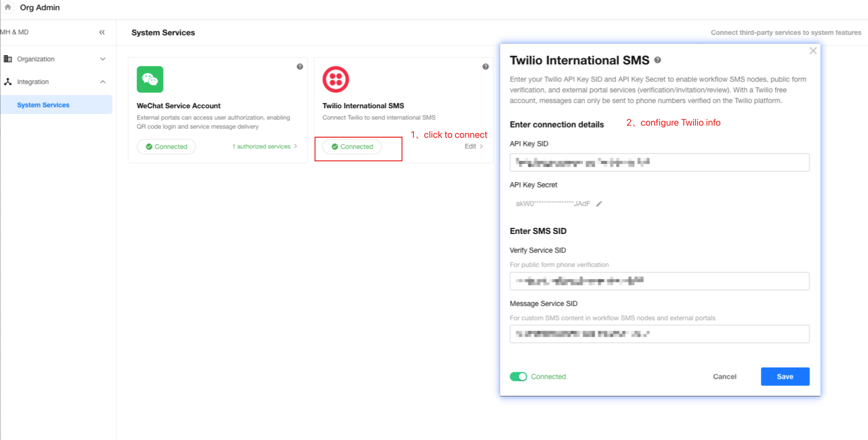Click the Cancel button

(x=724, y=377)
